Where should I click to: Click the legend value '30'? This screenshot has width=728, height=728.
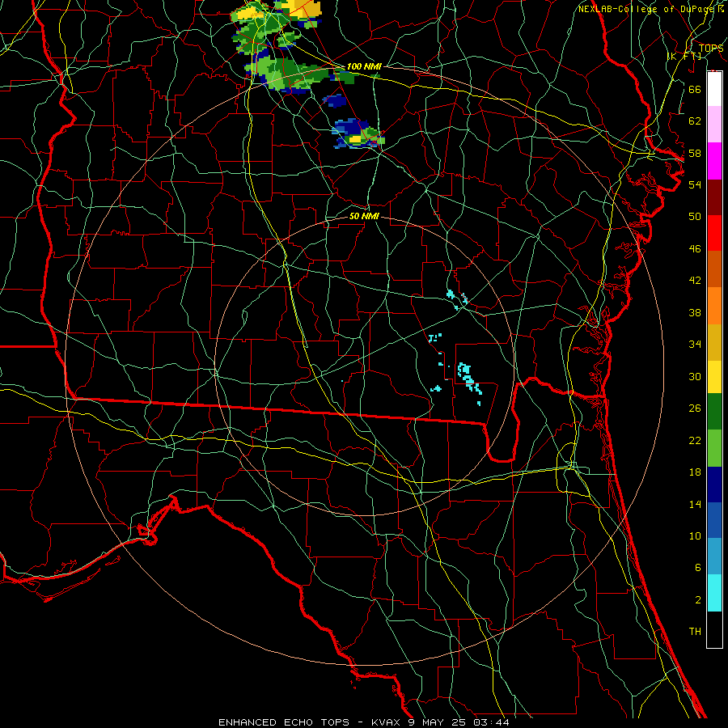coord(695,376)
